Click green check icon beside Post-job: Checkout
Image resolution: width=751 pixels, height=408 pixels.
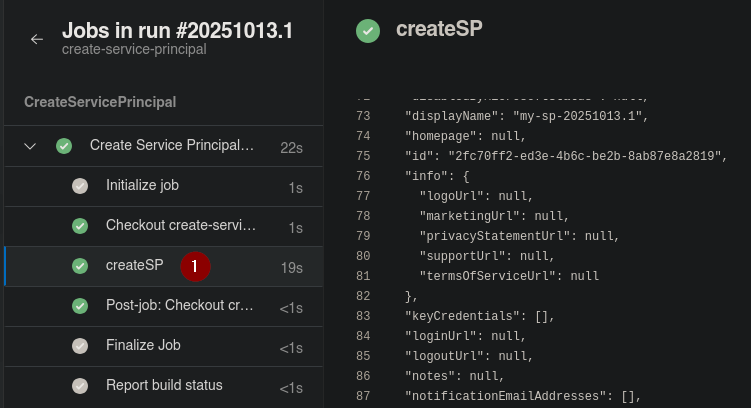point(80,306)
